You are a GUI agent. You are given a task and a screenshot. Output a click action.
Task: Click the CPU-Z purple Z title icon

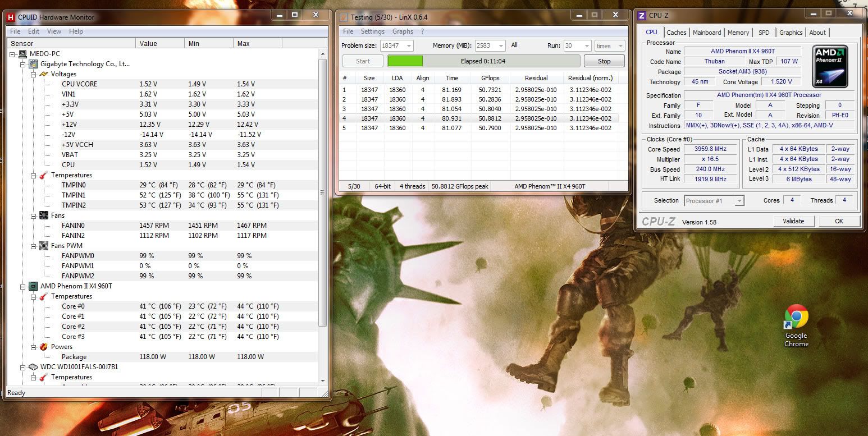pyautogui.click(x=642, y=15)
